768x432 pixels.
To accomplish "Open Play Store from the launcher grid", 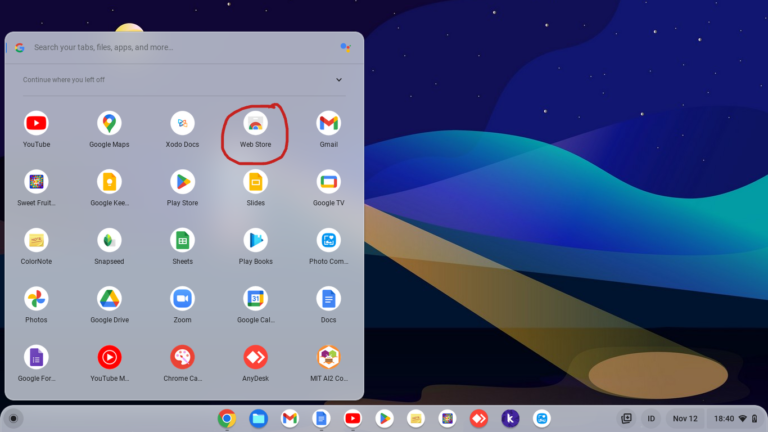I will click(x=182, y=182).
